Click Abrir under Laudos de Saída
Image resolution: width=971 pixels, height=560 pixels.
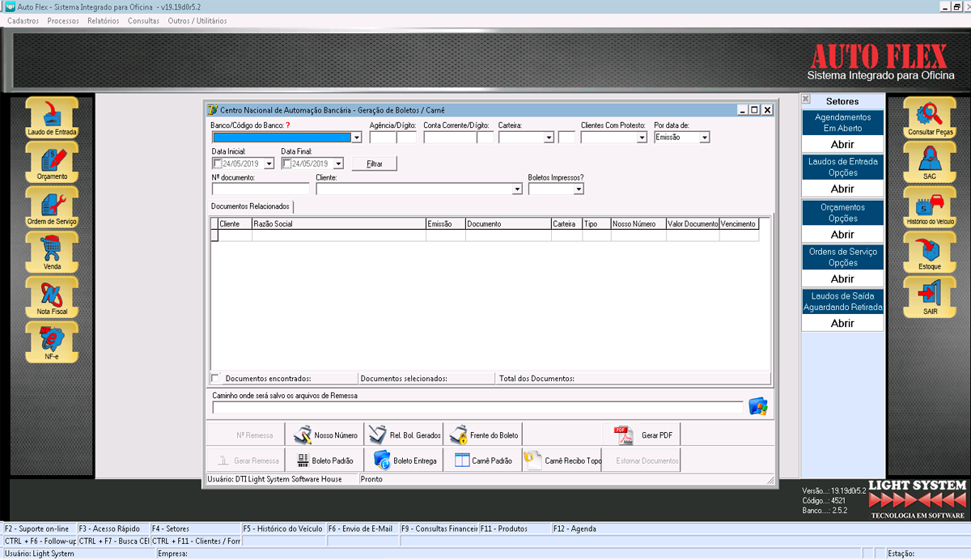[x=842, y=323]
